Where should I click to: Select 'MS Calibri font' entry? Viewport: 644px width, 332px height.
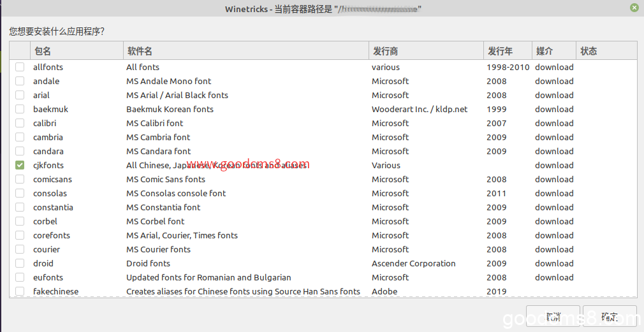click(x=154, y=123)
